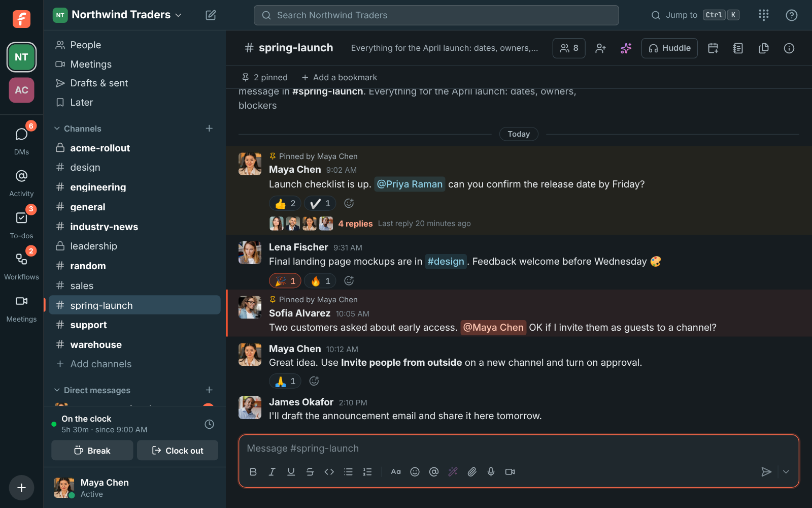812x508 pixels.
Task: Expand the 2 pinned items
Action: pos(264,77)
